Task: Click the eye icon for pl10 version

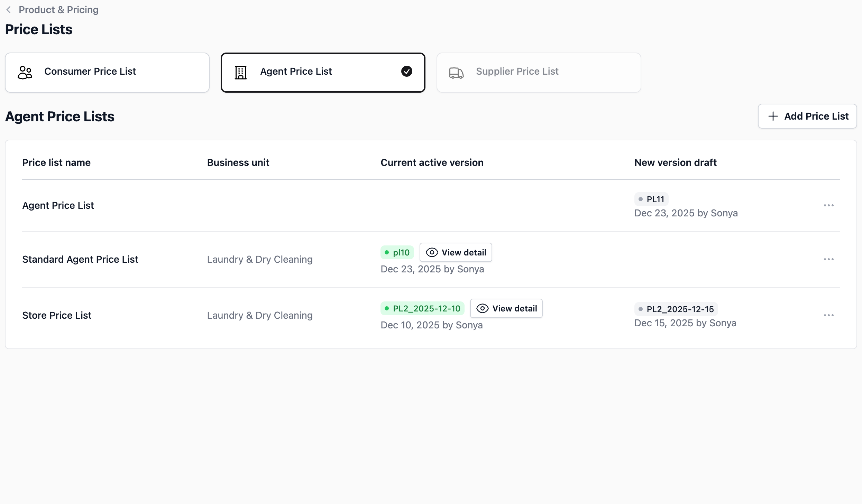Action: coord(432,252)
